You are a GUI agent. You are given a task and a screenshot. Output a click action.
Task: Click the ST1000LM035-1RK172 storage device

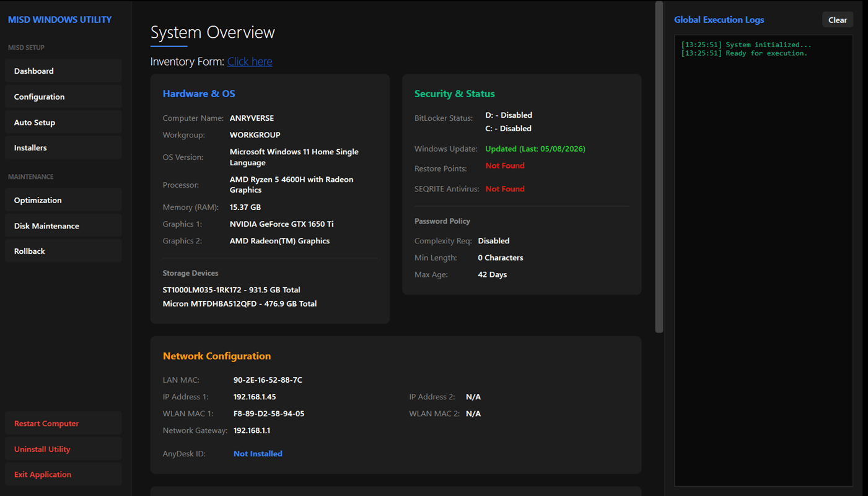(x=231, y=290)
